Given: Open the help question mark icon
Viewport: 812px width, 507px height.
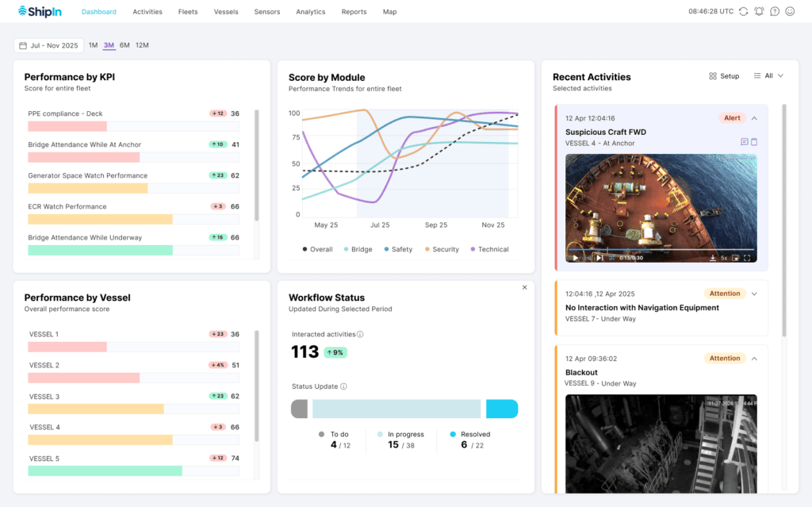Looking at the screenshot, I should 775,11.
